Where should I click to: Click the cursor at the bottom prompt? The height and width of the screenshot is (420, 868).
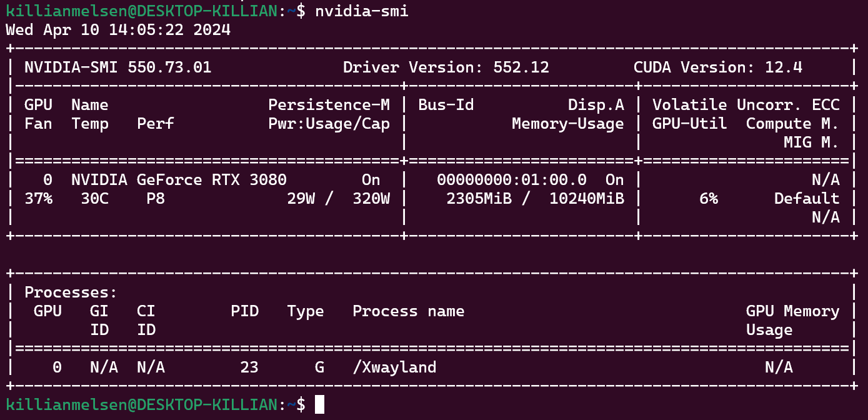(319, 405)
